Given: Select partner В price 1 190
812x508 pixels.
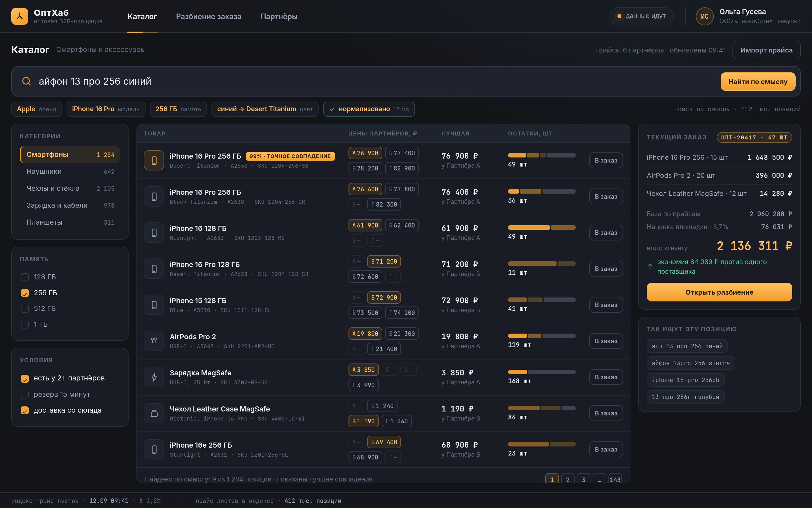Looking at the screenshot, I should (x=363, y=421).
